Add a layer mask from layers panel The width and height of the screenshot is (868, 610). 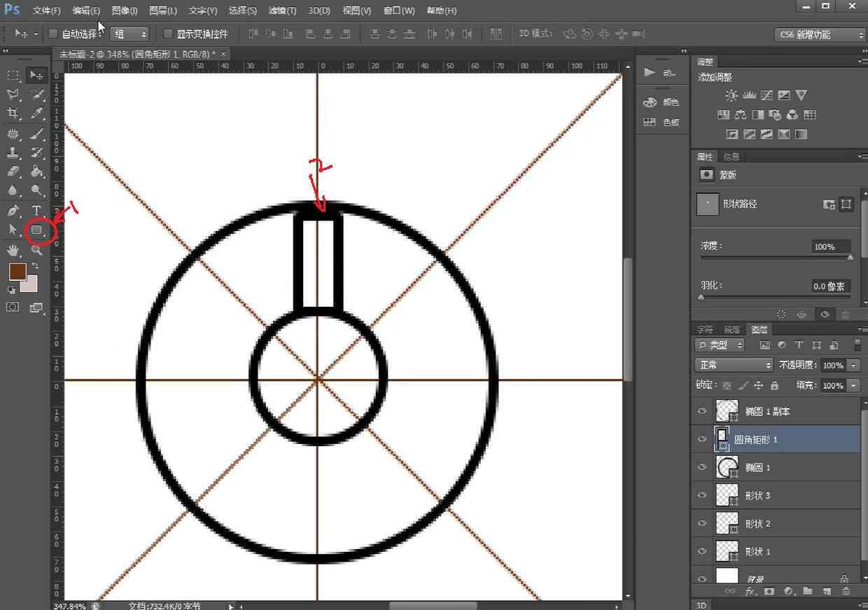769,591
